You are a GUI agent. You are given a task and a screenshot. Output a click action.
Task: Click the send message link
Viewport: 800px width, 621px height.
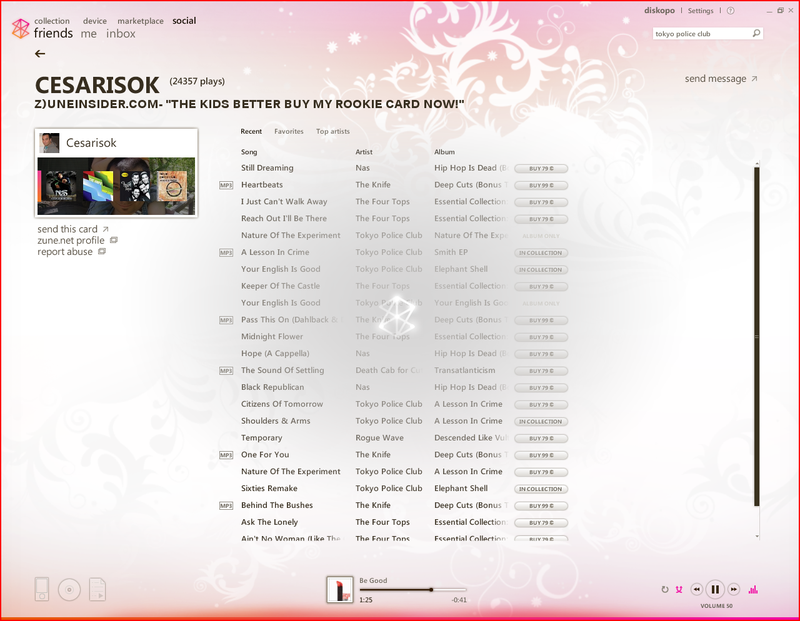(x=721, y=79)
